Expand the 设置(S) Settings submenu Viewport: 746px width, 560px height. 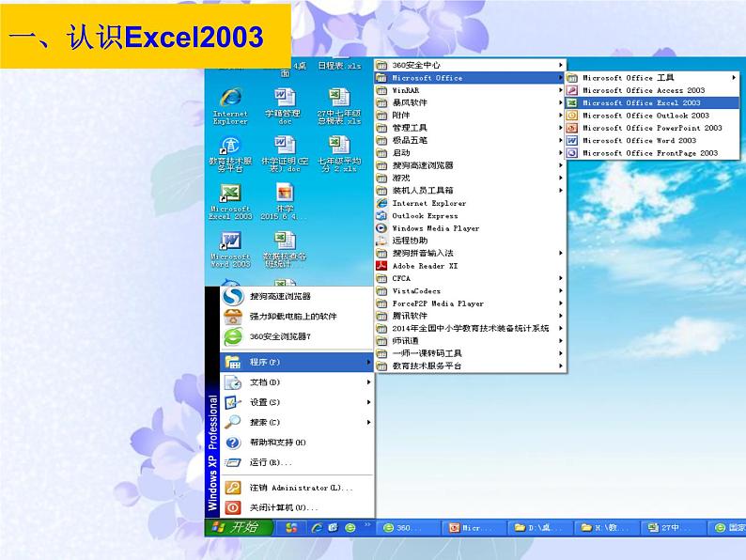pyautogui.click(x=297, y=402)
